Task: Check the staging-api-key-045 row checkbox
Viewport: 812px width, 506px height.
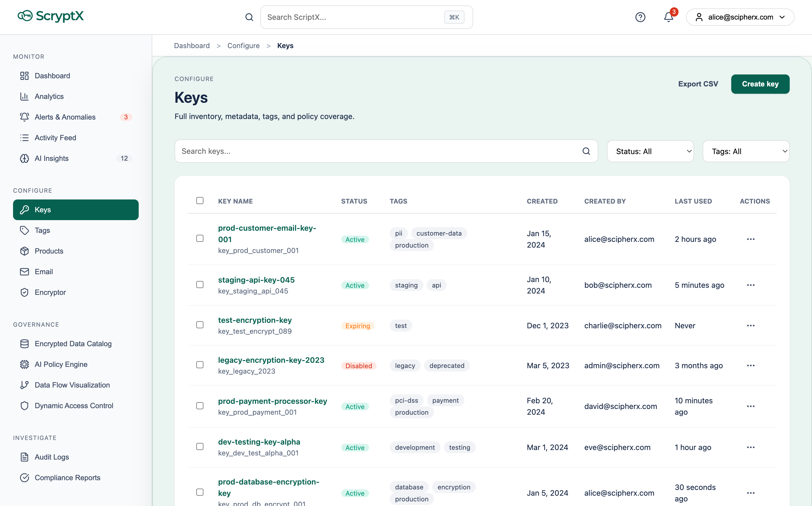Action: point(200,285)
